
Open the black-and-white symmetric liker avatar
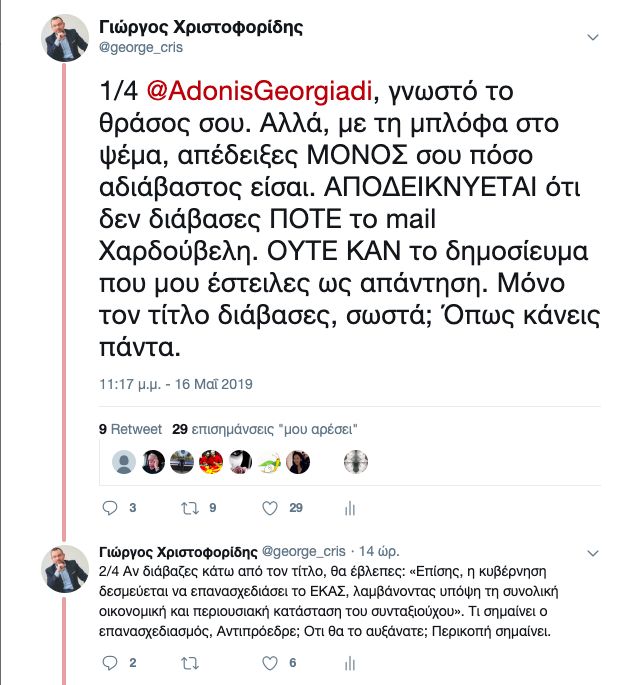click(356, 461)
